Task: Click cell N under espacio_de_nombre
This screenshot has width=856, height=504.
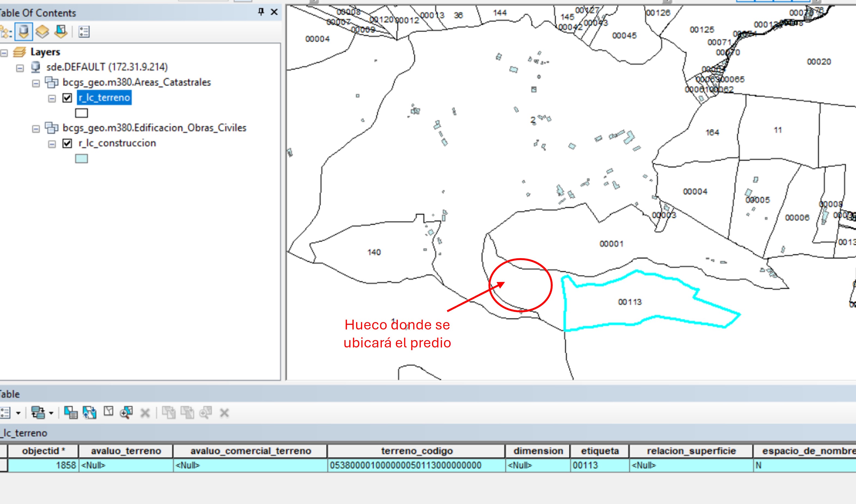Action: [805, 465]
